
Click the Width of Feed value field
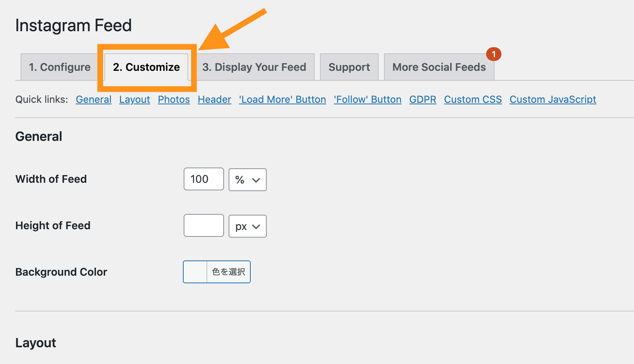click(203, 179)
